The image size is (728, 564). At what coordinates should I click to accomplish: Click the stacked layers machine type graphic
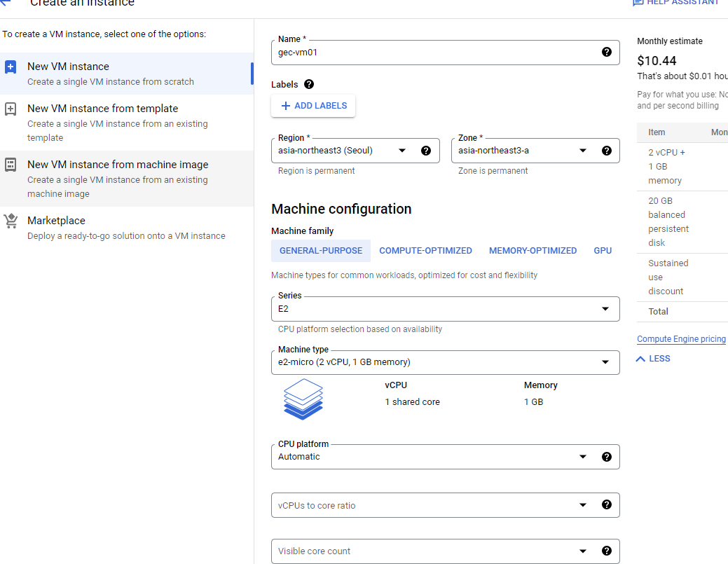pos(303,399)
